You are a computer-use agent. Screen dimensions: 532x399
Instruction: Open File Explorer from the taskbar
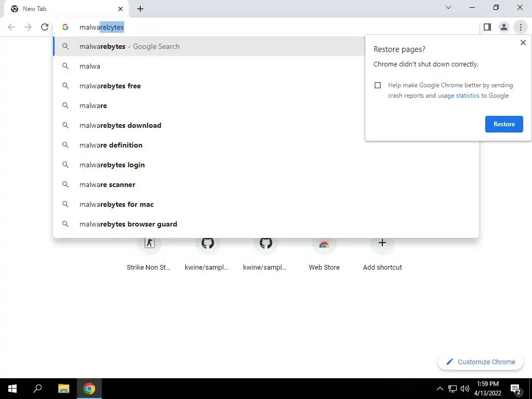coord(63,389)
